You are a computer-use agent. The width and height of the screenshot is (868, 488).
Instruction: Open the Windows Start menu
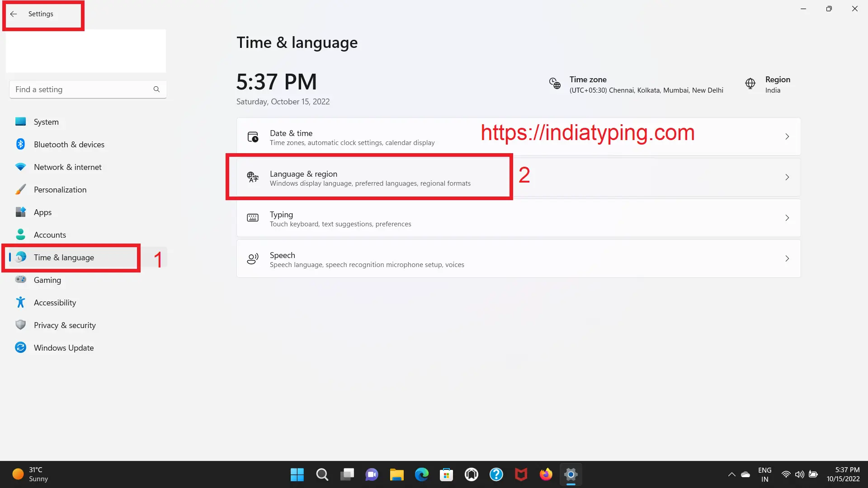297,474
